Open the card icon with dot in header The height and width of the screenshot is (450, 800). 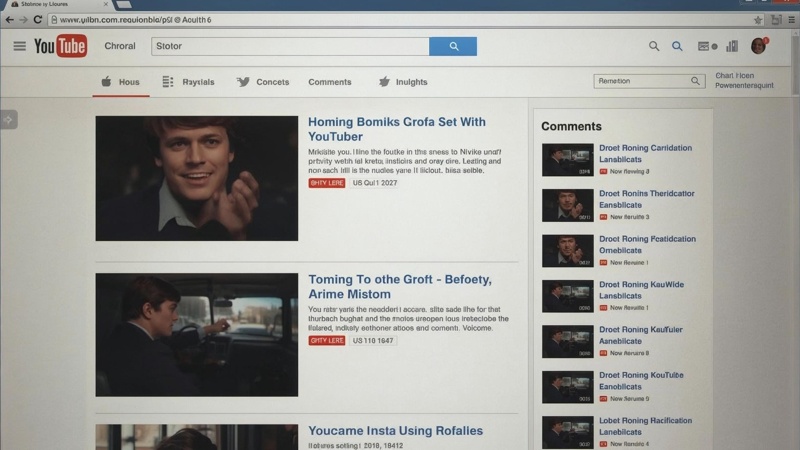click(x=707, y=46)
